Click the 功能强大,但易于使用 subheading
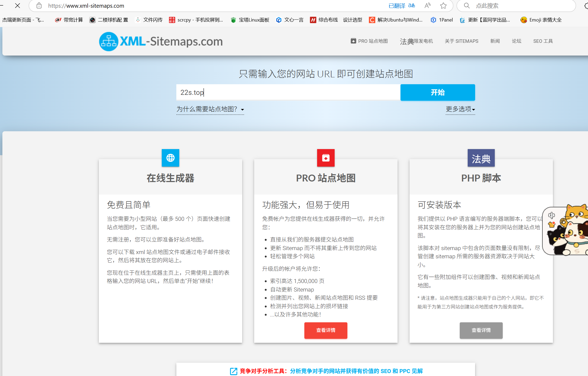588x376 pixels. [306, 205]
